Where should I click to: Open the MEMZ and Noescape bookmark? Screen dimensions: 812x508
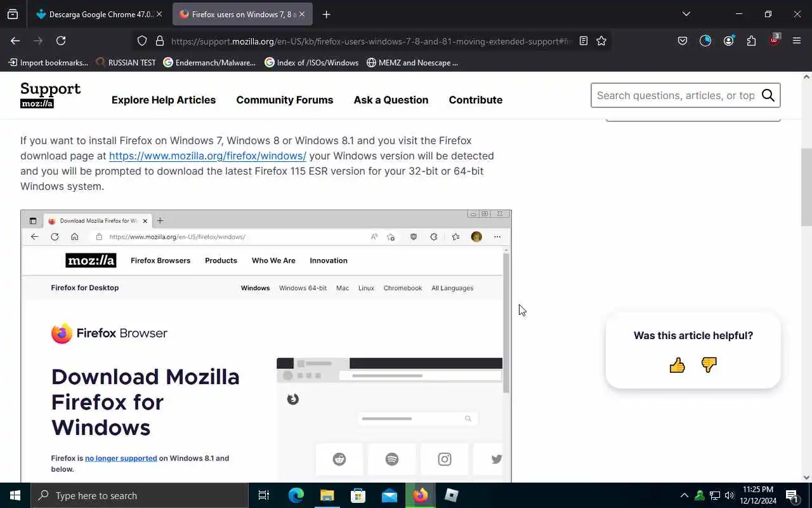[412, 62]
